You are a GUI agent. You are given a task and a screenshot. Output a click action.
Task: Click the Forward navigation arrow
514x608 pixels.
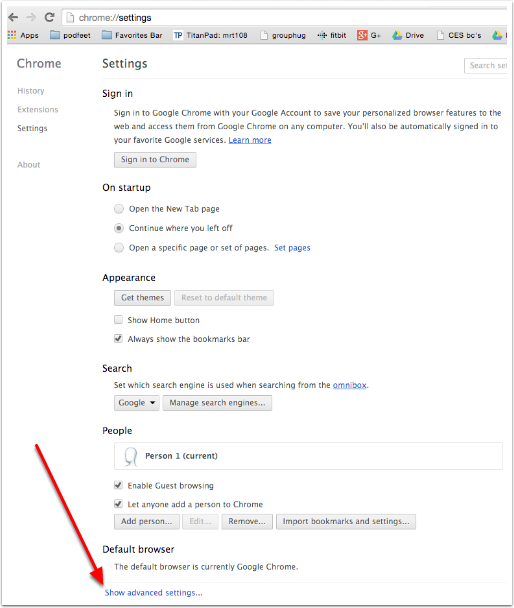(31, 17)
